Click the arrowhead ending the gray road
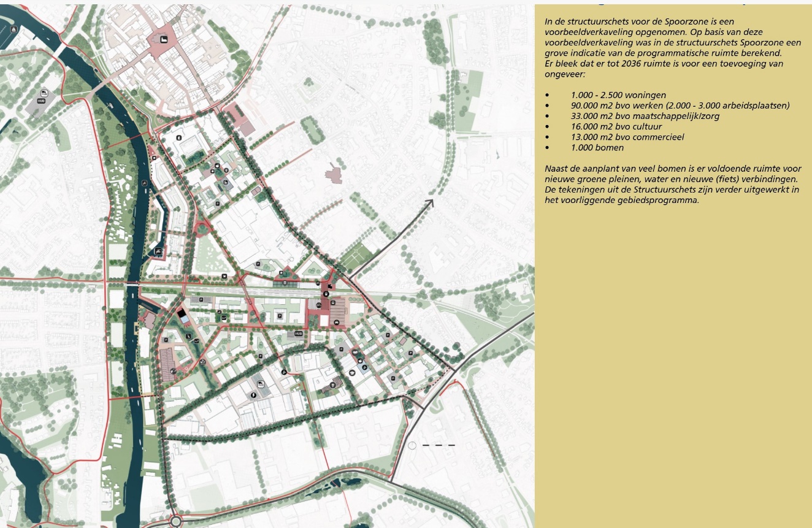The width and height of the screenshot is (812, 528). (x=429, y=203)
